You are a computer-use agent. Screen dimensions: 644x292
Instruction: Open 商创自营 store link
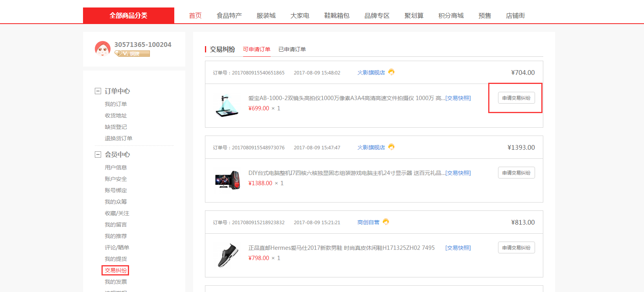[368, 222]
